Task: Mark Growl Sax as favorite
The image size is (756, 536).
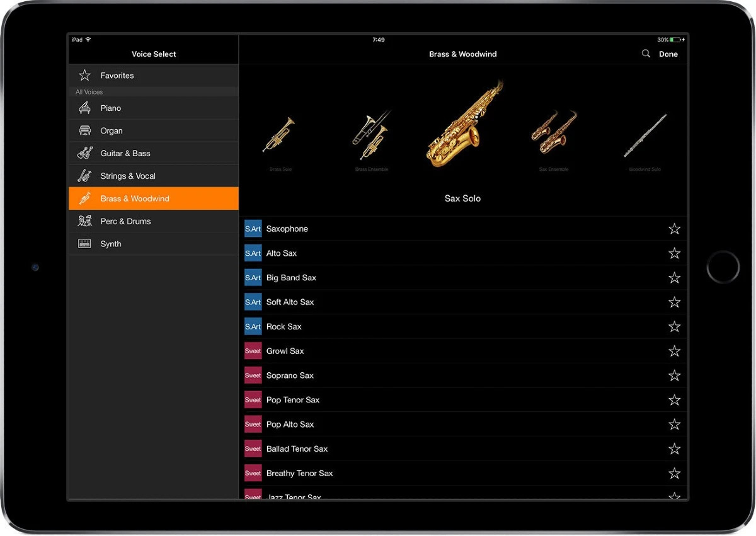Action: [674, 351]
